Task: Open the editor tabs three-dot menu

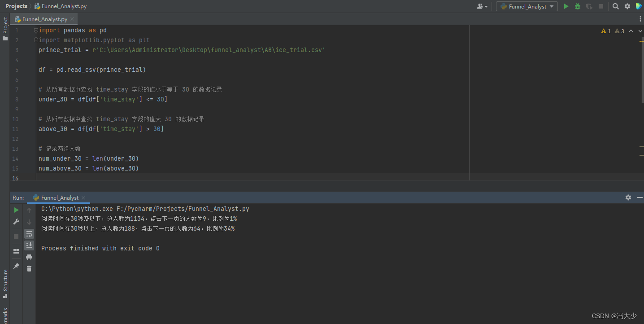Action: pos(640,19)
